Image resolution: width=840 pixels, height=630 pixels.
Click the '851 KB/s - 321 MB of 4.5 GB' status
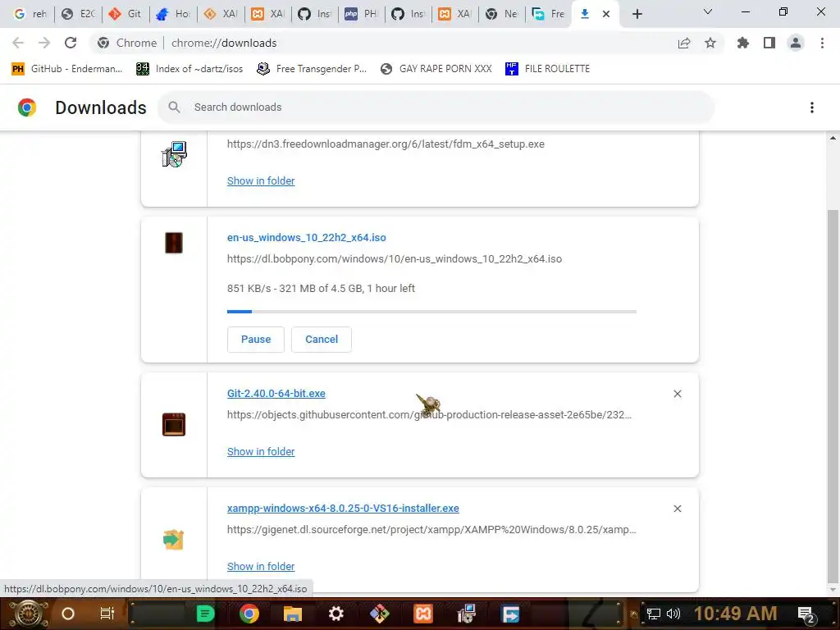[x=321, y=288]
